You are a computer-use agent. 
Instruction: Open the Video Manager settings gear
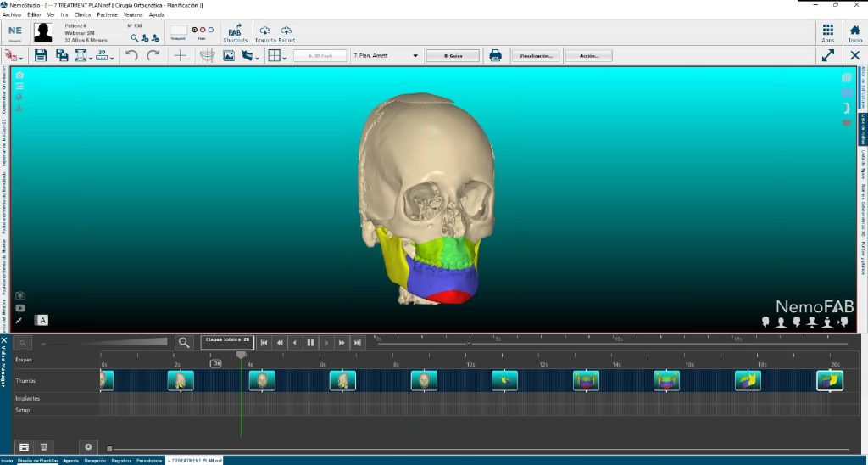point(88,446)
